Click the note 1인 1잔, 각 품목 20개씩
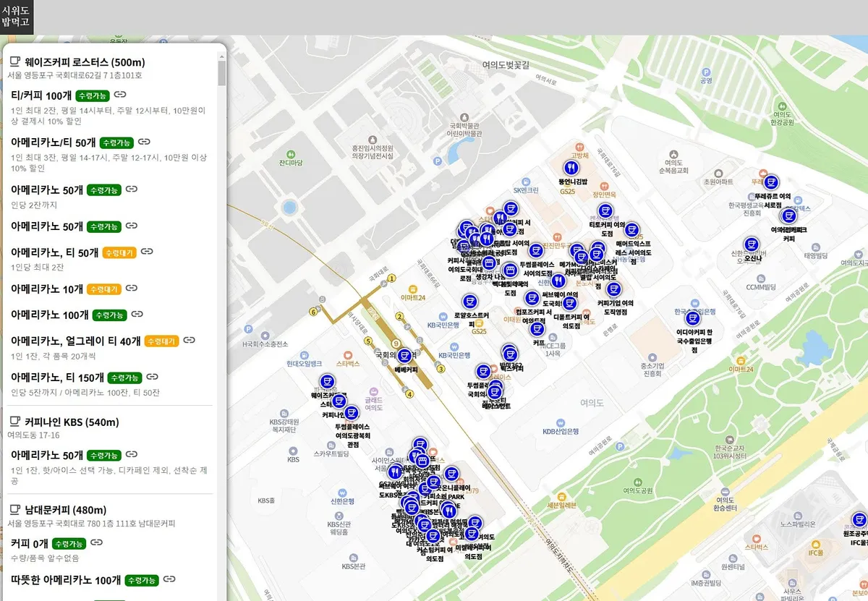The width and height of the screenshot is (868, 601). (54, 356)
